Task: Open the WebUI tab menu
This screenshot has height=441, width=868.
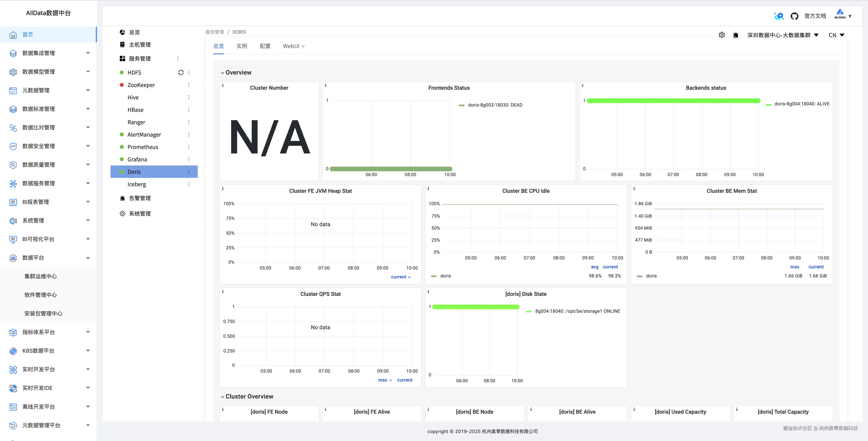Action: pyautogui.click(x=293, y=46)
